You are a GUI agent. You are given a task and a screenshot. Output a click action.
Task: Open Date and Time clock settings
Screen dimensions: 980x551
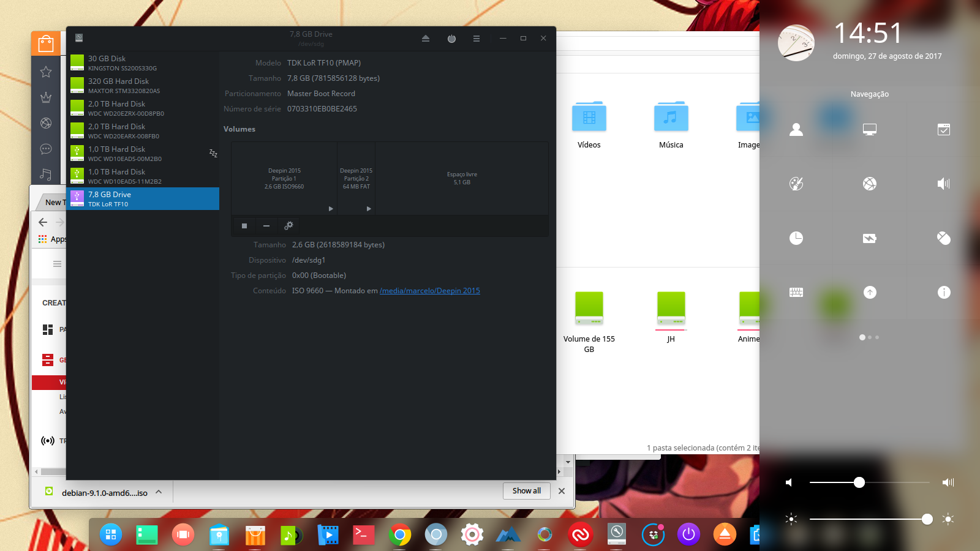coord(796,238)
